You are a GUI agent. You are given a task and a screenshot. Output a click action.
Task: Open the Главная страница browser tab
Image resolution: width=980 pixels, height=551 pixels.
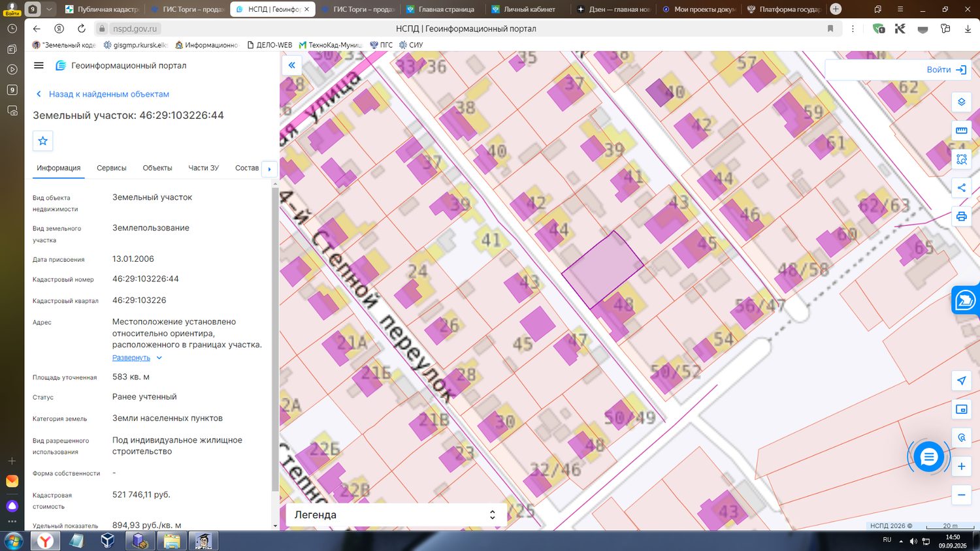[x=440, y=9]
